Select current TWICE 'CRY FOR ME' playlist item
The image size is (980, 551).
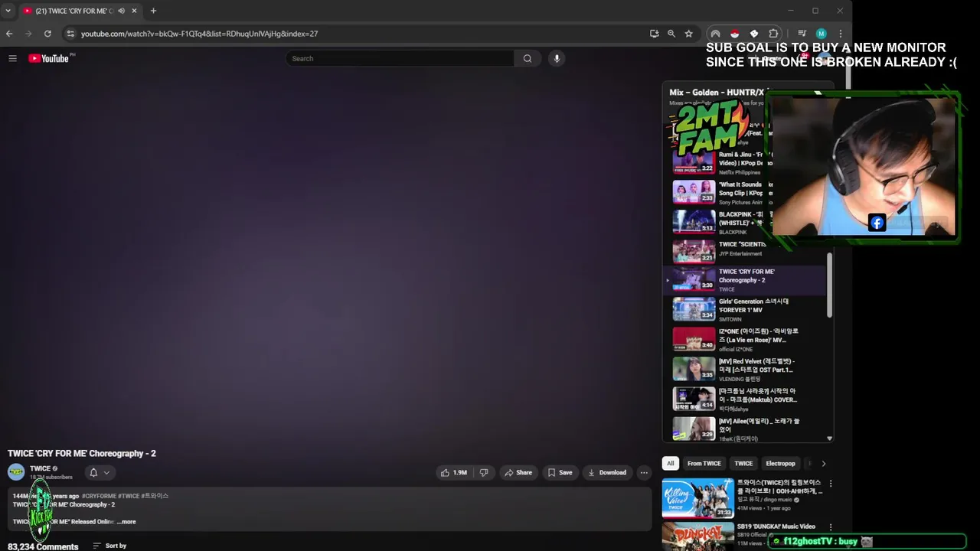(745, 280)
